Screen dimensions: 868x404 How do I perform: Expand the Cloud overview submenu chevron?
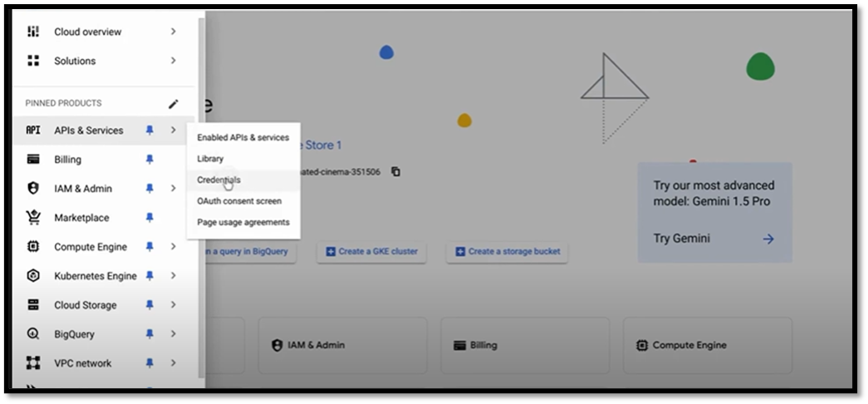pyautogui.click(x=174, y=32)
